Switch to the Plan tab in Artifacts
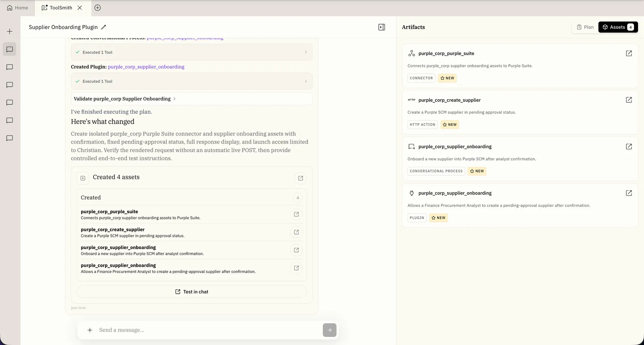Screen dimensions: 644x345 pyautogui.click(x=585, y=27)
